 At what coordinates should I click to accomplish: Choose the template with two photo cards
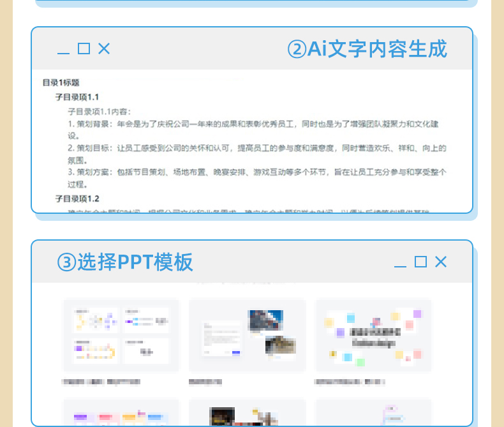click(247, 335)
